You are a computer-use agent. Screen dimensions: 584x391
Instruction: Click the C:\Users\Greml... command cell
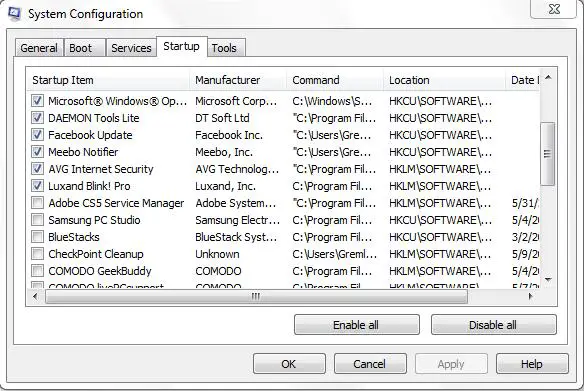click(334, 254)
